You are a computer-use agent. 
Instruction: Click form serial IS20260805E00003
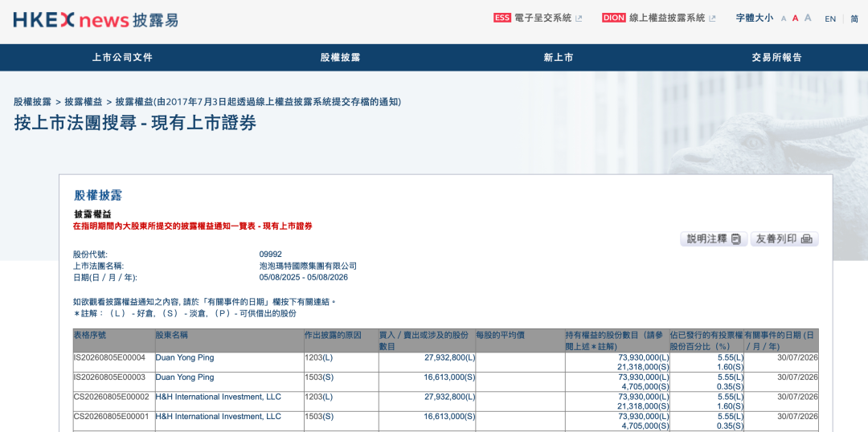click(x=109, y=377)
